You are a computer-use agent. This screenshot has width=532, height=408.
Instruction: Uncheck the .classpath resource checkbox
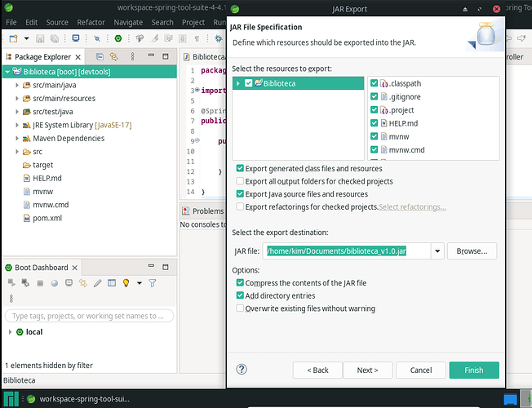pyautogui.click(x=374, y=83)
